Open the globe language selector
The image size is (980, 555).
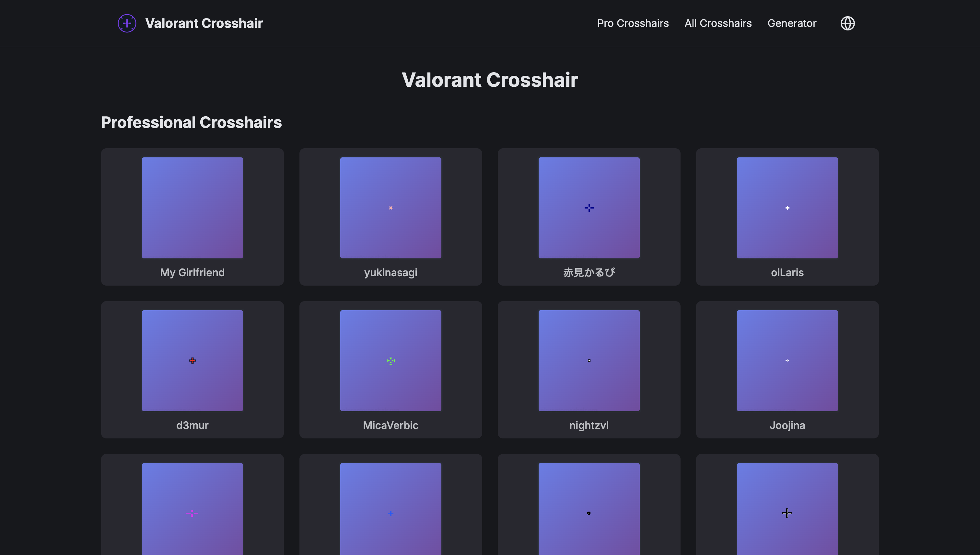pyautogui.click(x=847, y=23)
